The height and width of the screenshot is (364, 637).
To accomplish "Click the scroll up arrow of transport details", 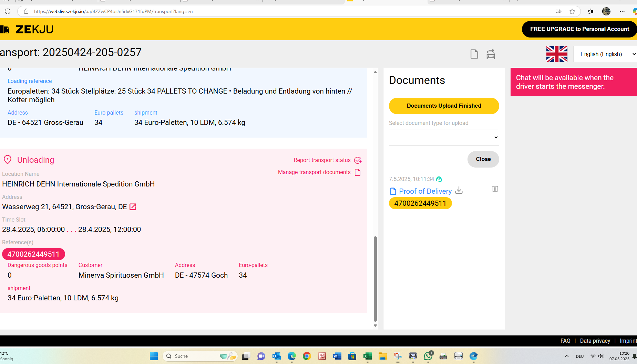I will pos(375,72).
